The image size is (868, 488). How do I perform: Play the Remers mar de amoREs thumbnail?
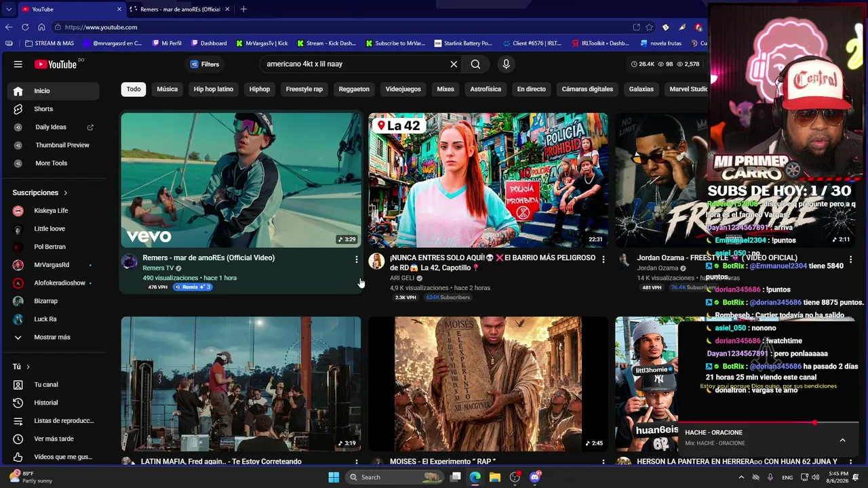tap(241, 180)
